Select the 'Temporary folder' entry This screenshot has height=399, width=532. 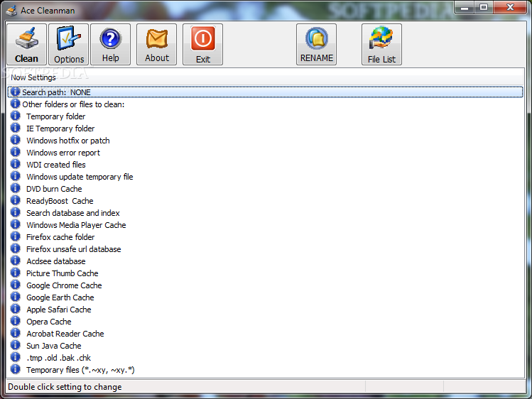click(56, 116)
